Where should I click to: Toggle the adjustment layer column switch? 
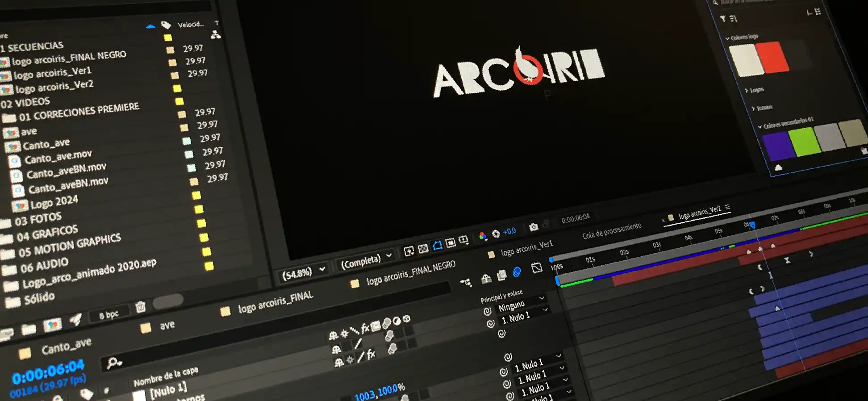tap(396, 321)
